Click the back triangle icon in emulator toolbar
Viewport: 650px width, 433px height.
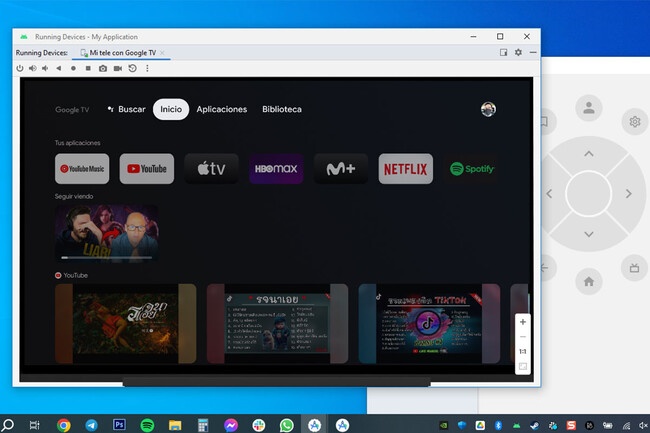pyautogui.click(x=59, y=68)
